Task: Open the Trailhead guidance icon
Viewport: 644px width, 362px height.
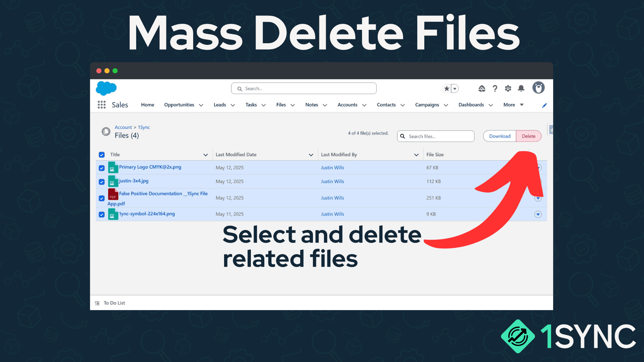Action: 482,88
